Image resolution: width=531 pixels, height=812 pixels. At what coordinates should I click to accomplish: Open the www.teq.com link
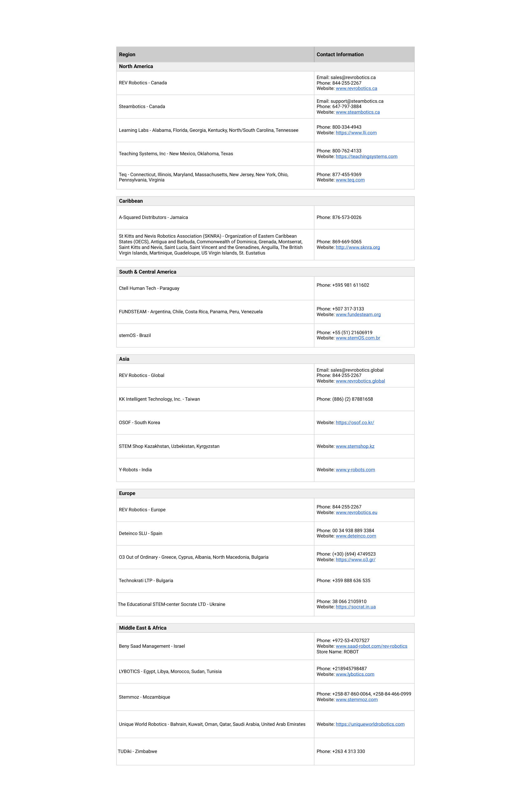coord(350,180)
